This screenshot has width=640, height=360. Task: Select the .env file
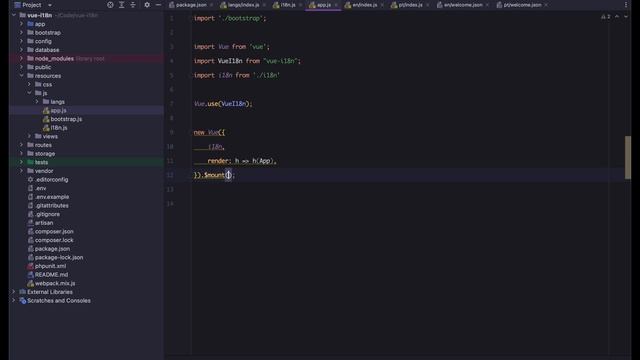(x=40, y=188)
